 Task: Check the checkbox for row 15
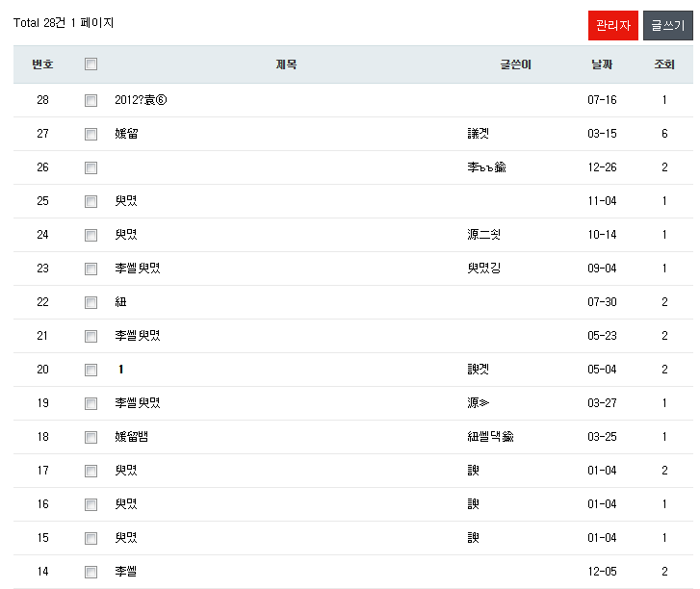91,538
